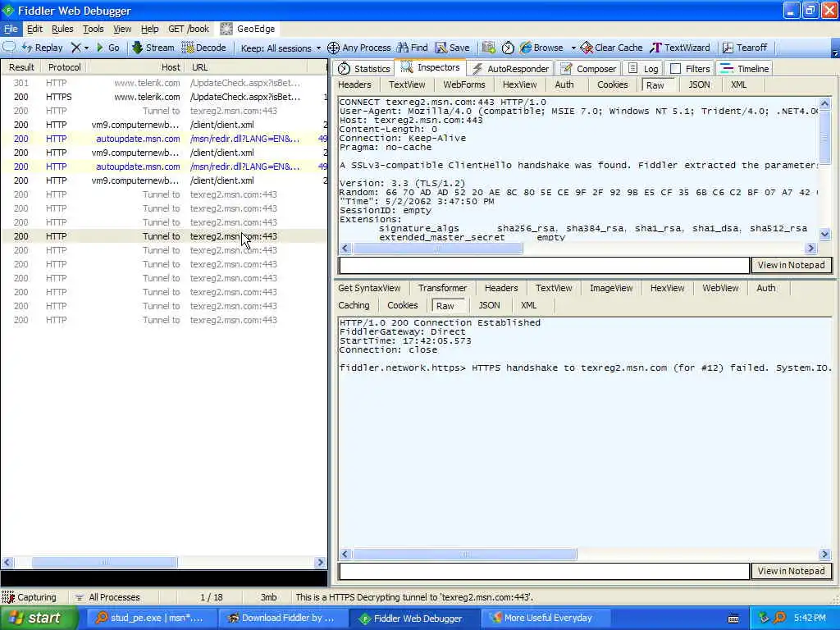
Task: Click the keyboard icon in system tray
Action: click(x=733, y=619)
